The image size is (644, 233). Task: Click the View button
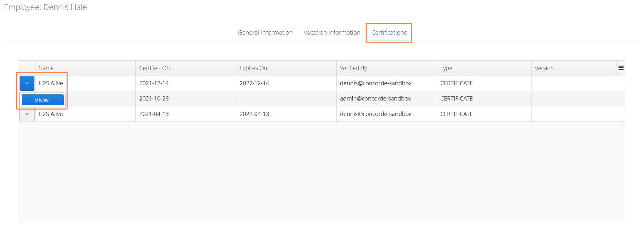tap(42, 100)
